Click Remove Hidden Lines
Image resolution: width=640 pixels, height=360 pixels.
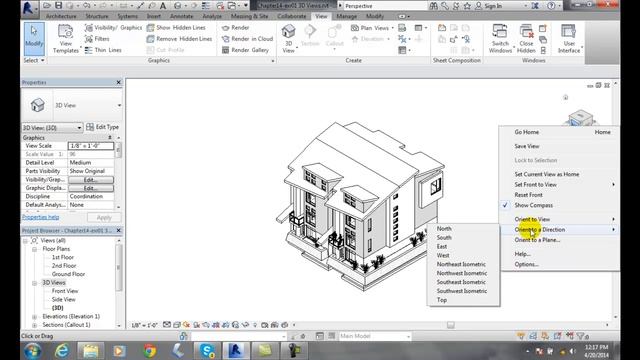pyautogui.click(x=179, y=39)
